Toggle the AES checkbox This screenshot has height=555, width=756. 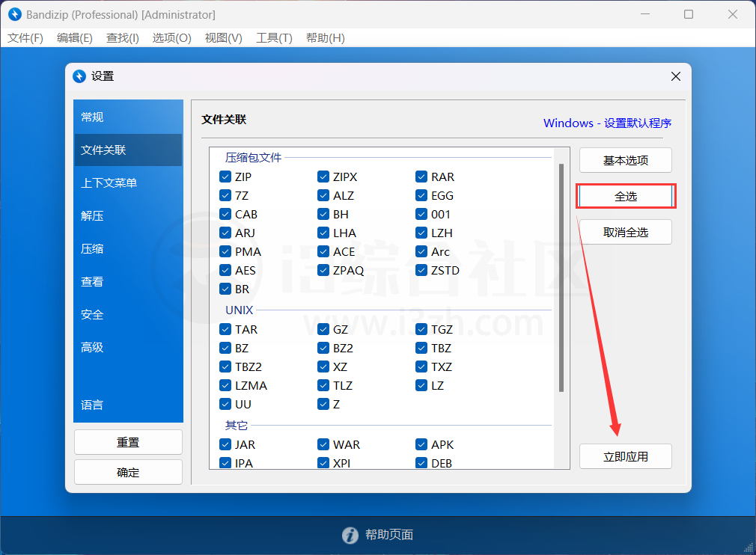click(225, 270)
